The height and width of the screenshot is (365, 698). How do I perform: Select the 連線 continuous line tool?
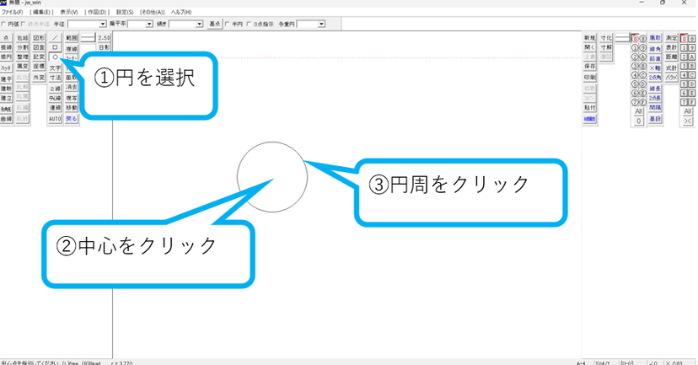pyautogui.click(x=55, y=107)
